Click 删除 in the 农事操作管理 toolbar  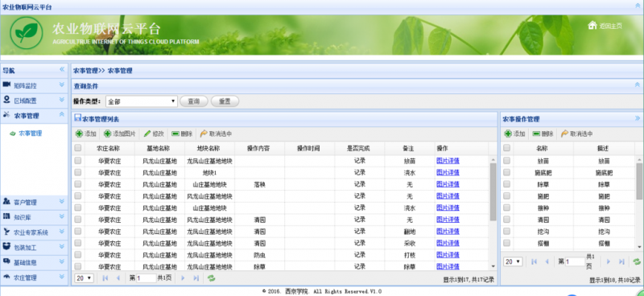coord(543,134)
